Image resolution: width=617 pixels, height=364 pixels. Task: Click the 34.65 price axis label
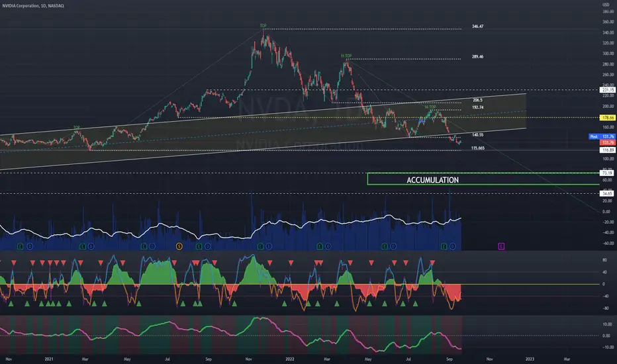(607, 194)
